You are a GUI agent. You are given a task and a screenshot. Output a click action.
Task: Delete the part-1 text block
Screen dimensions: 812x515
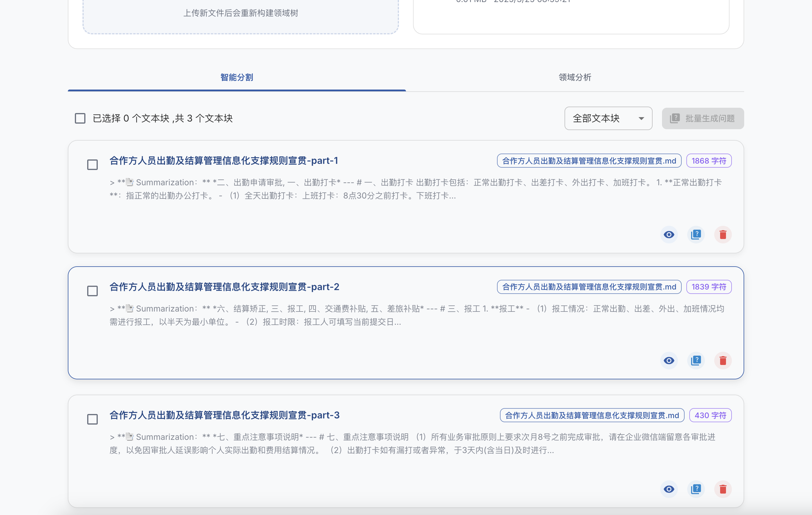point(723,234)
